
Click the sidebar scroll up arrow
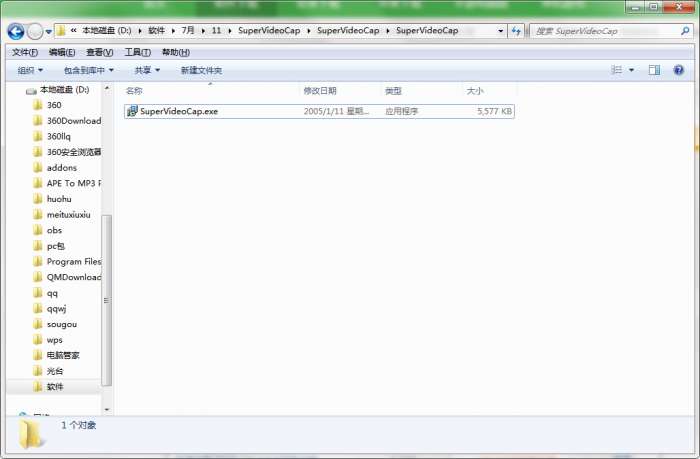tap(107, 88)
